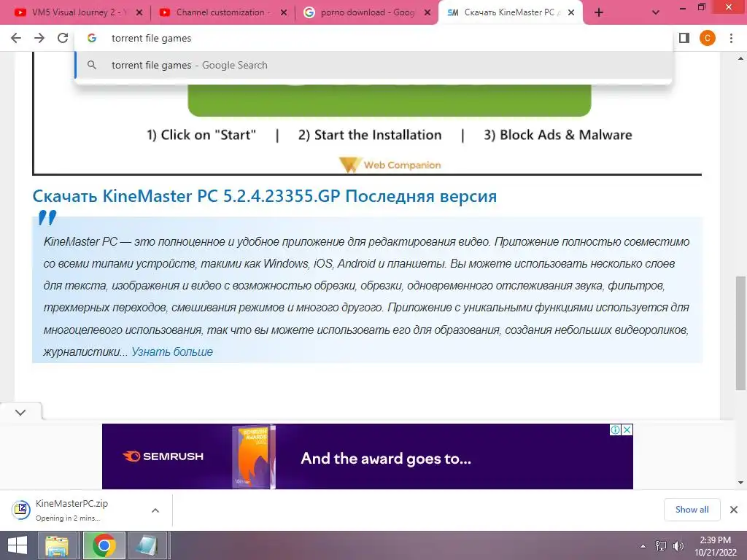747x560 pixels.
Task: Click the vertical scrollbar thumb
Action: coord(740,332)
